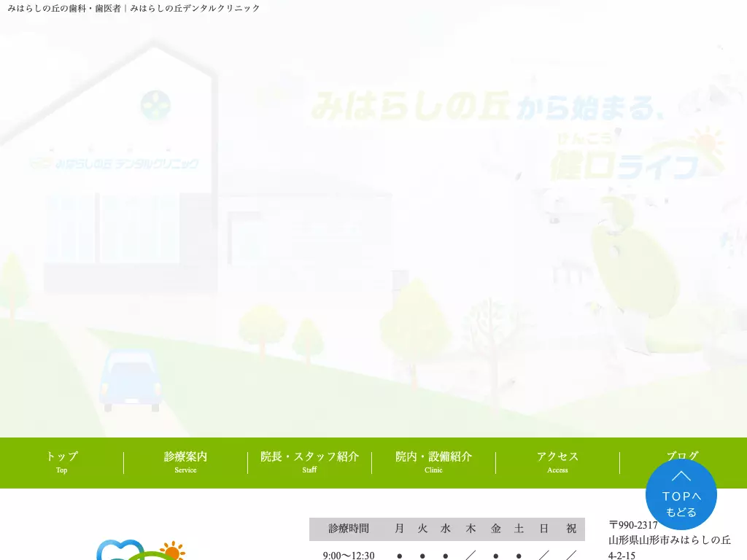This screenshot has height=560, width=747.
Task: Click the 9:00〜12:30 time row label
Action: click(348, 555)
